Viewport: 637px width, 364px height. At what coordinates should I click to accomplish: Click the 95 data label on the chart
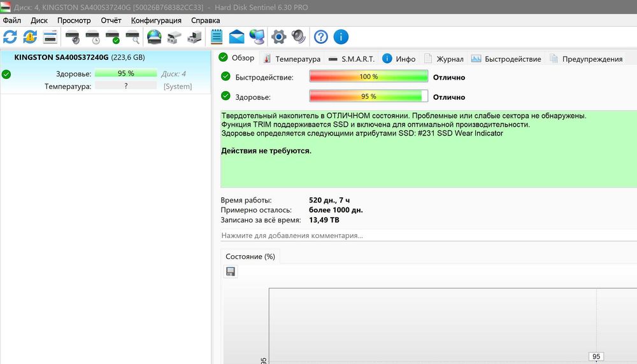click(x=596, y=356)
